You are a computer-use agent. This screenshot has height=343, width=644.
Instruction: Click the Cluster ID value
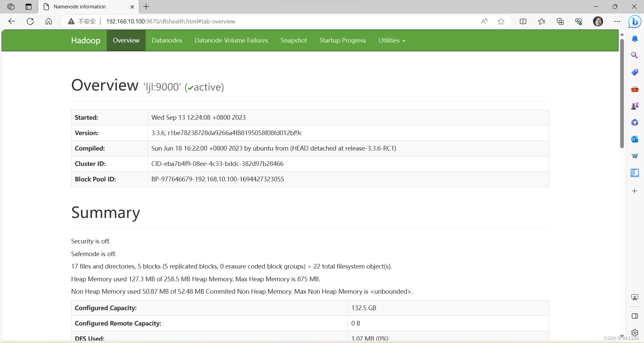pyautogui.click(x=217, y=164)
